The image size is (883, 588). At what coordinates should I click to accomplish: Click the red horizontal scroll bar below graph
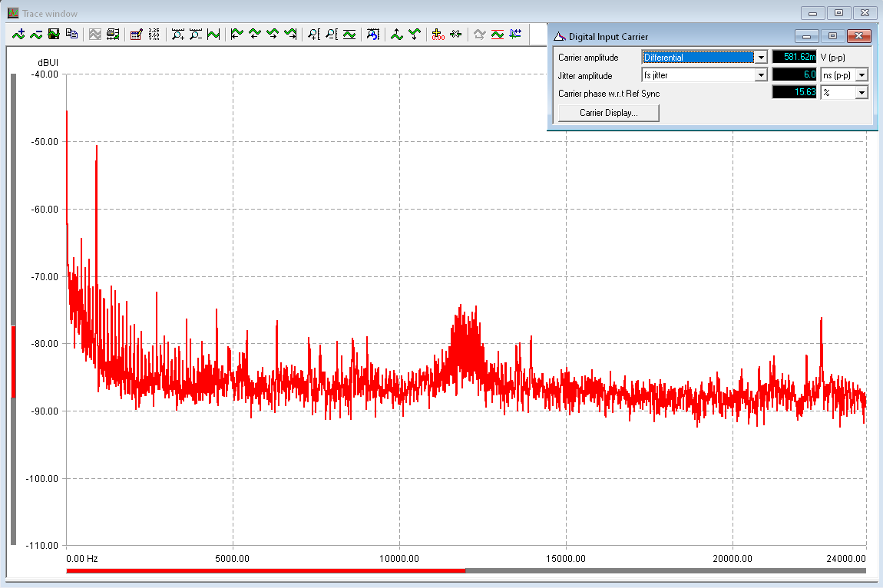click(x=265, y=570)
